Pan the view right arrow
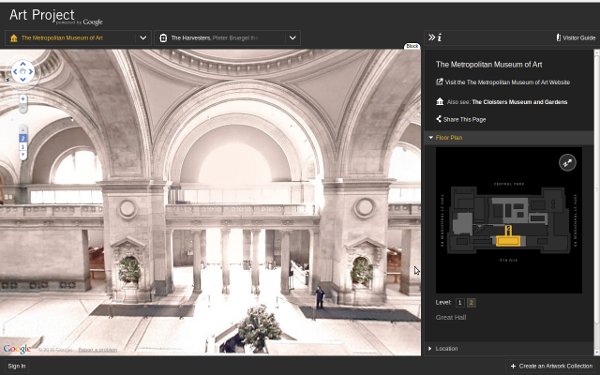Screen dimensions: 600x375 click(31, 72)
